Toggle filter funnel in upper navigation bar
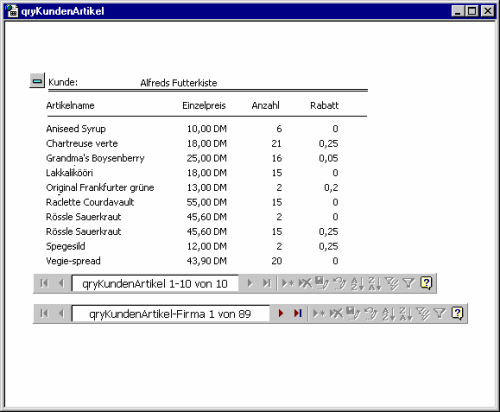Image resolution: width=500 pixels, height=412 pixels. (x=409, y=284)
